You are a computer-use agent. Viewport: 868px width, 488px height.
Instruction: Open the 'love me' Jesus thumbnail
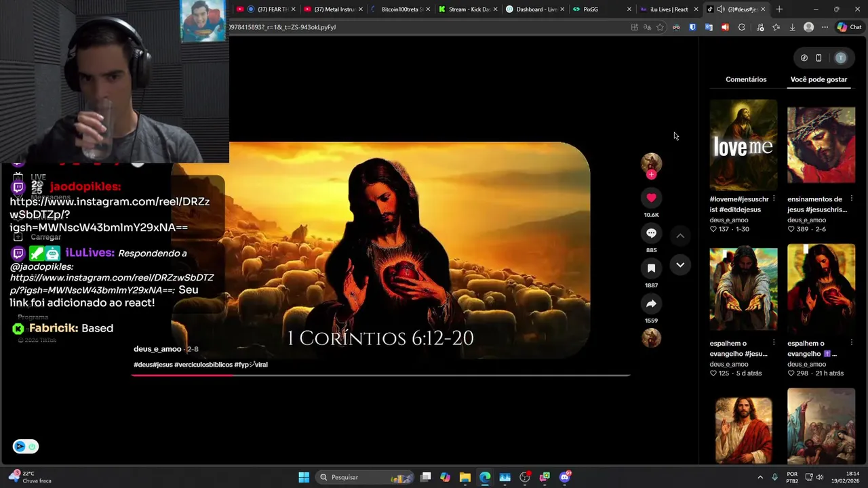(743, 145)
